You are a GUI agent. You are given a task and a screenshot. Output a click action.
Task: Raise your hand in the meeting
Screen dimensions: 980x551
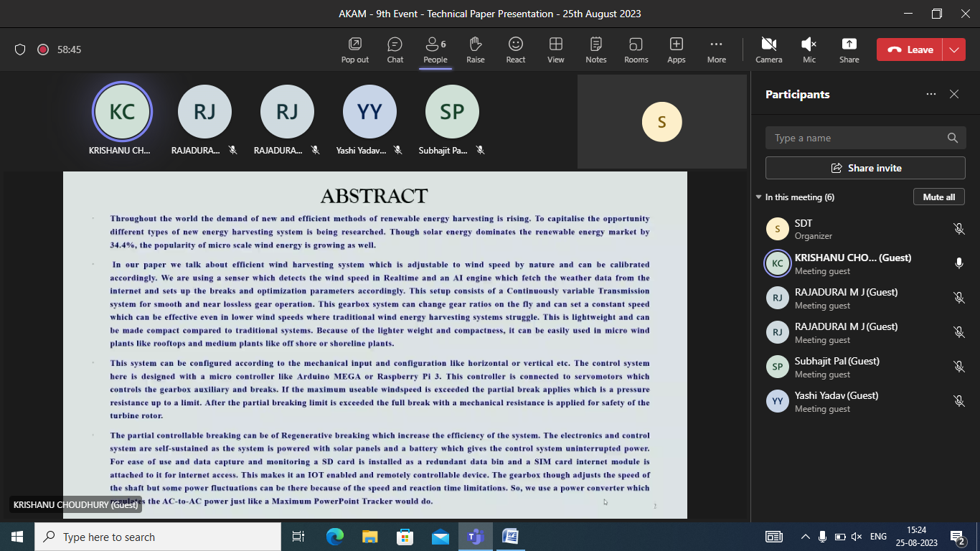coord(475,50)
